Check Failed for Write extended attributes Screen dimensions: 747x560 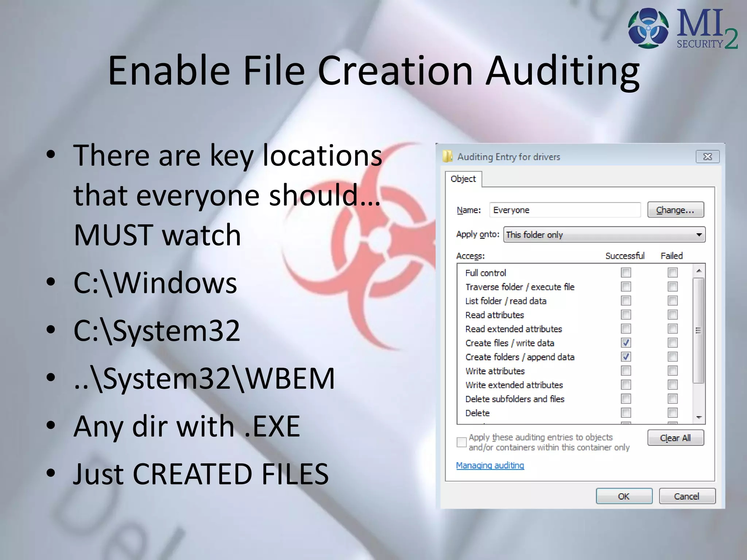[673, 385]
